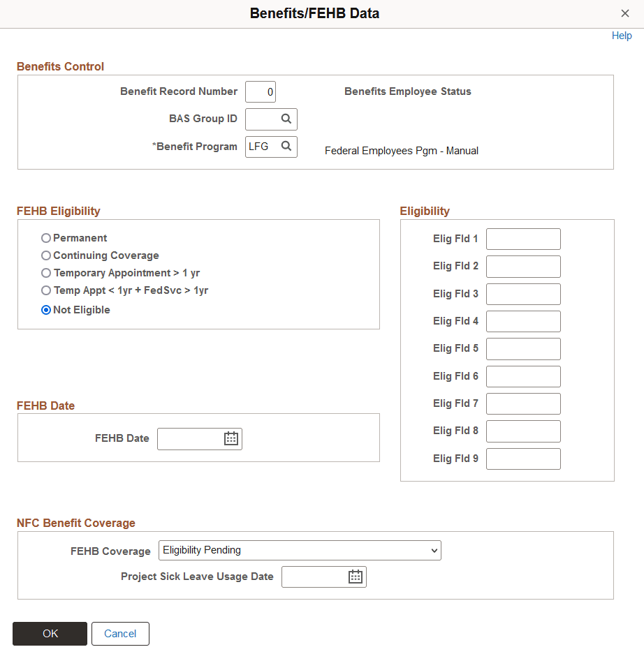Click inside the Elig Fld 1 box

pyautogui.click(x=522, y=239)
